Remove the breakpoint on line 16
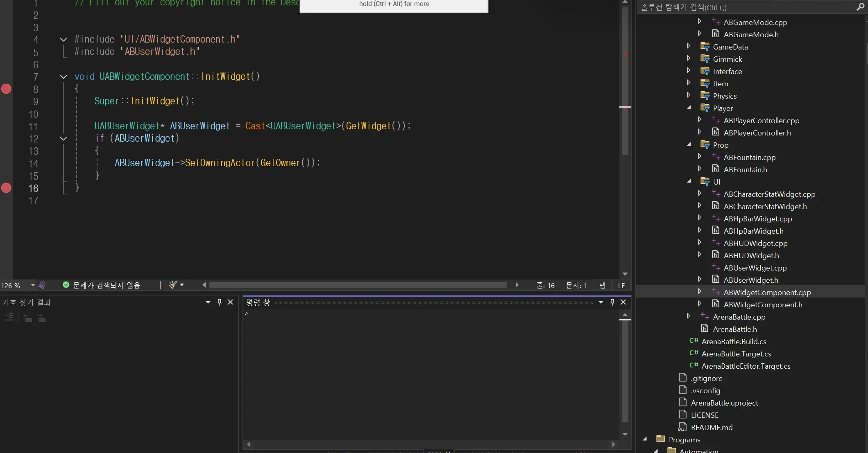 coord(6,188)
